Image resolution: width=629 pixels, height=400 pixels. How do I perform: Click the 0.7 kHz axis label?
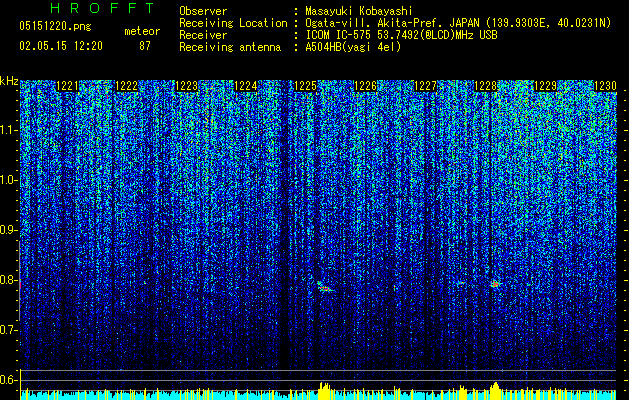coord(9,330)
